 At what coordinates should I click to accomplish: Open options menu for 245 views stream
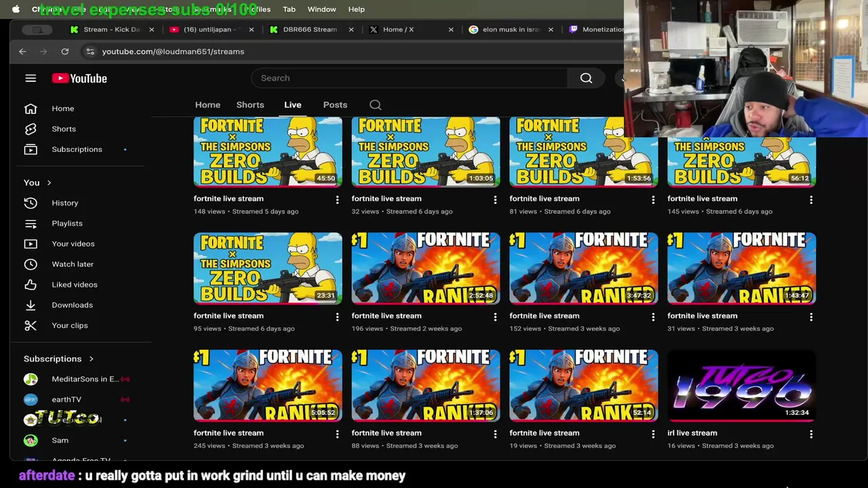coord(337,434)
